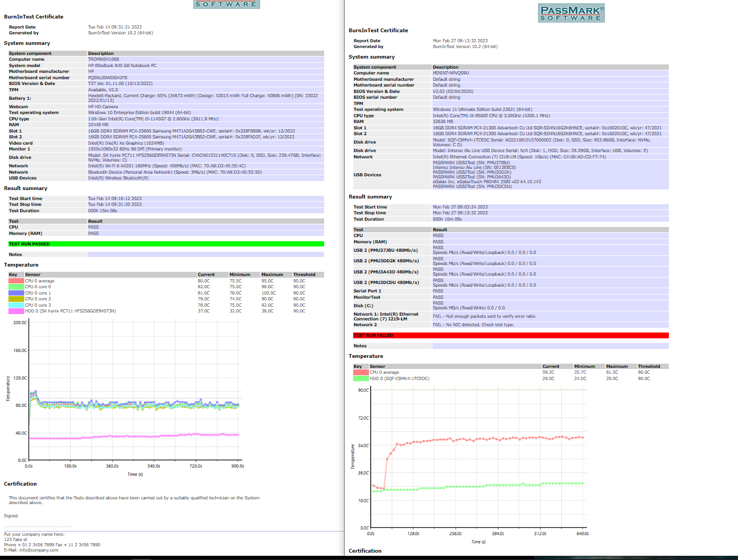
Task: Click the Notes field in the Feb 14 report
Action: [205, 254]
